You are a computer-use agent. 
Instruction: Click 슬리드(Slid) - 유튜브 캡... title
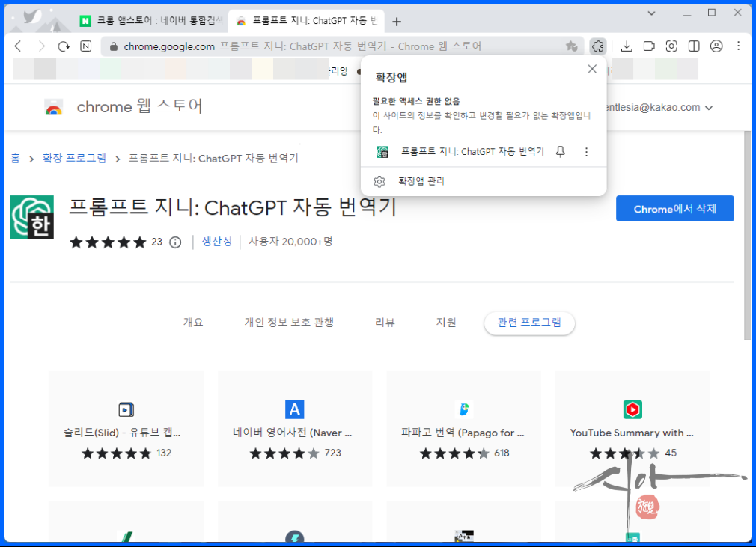tap(122, 433)
